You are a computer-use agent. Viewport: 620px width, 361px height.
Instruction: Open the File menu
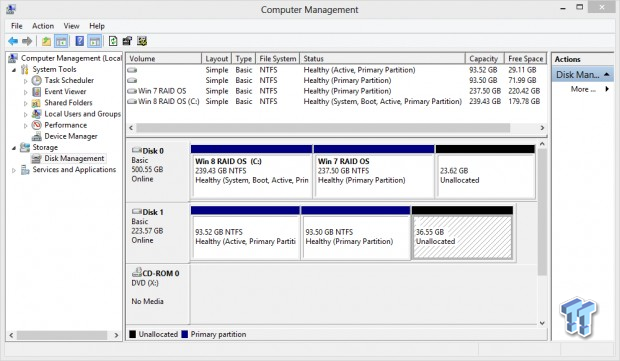pos(17,26)
